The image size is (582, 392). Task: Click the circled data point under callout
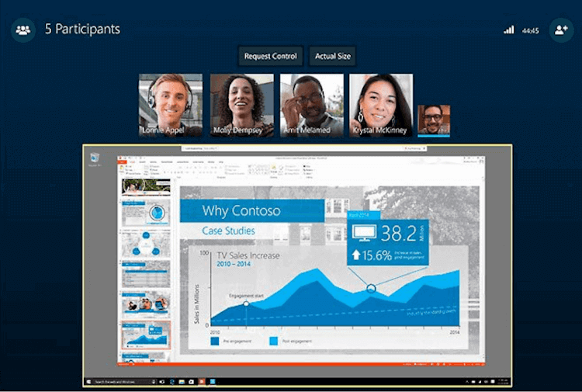click(371, 288)
